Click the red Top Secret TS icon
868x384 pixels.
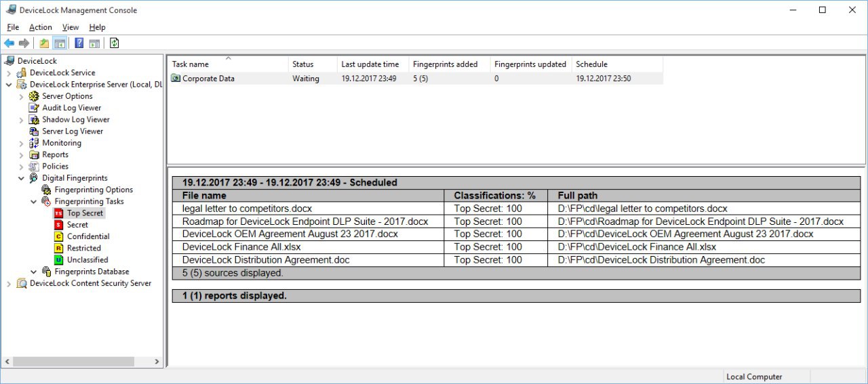59,213
